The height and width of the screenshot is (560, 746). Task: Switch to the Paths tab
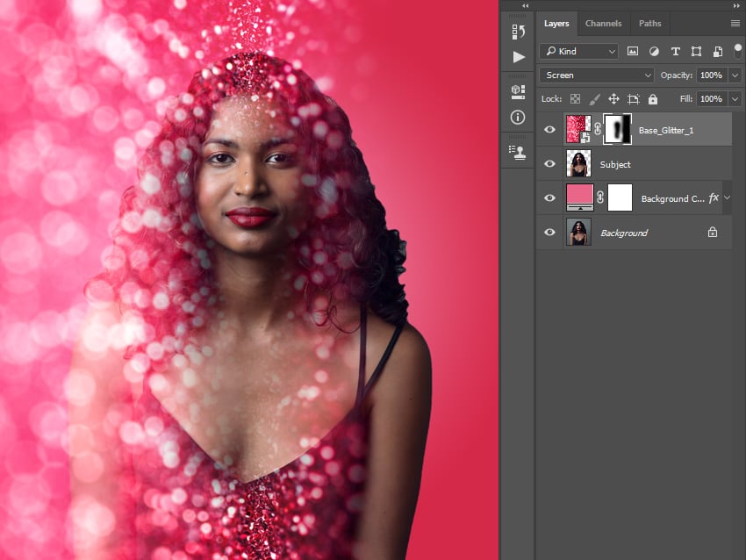click(649, 24)
